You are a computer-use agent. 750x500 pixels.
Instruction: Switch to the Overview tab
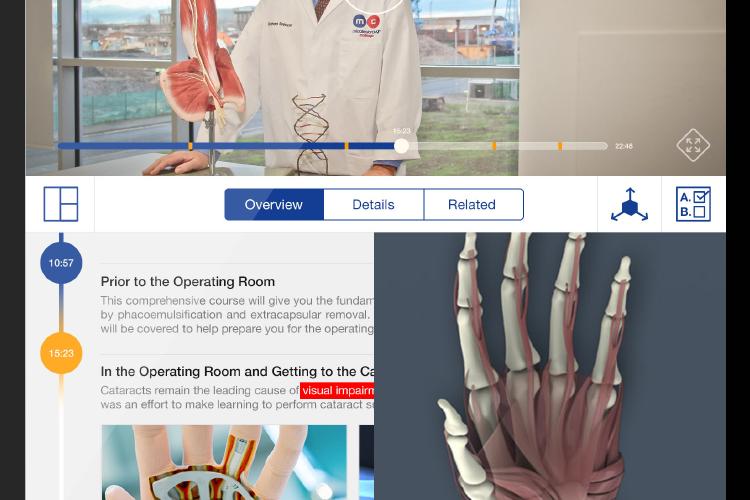[274, 205]
